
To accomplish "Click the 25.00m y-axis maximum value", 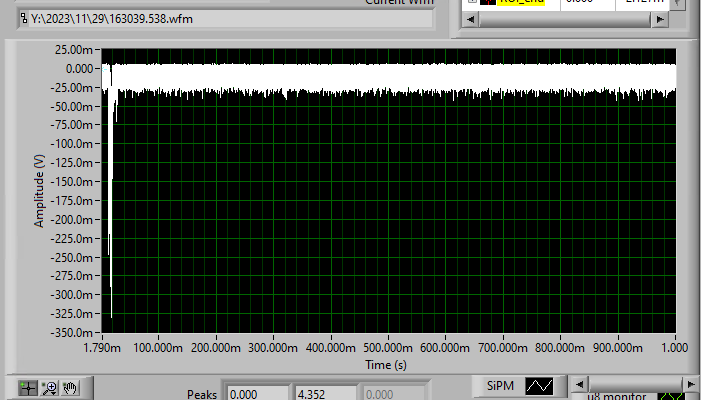I will pos(74,50).
